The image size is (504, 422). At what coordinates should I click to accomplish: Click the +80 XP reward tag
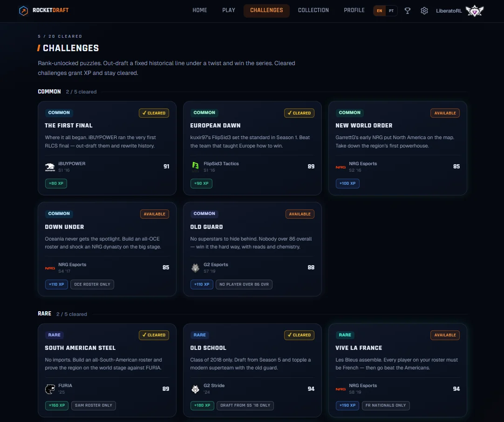pos(56,183)
